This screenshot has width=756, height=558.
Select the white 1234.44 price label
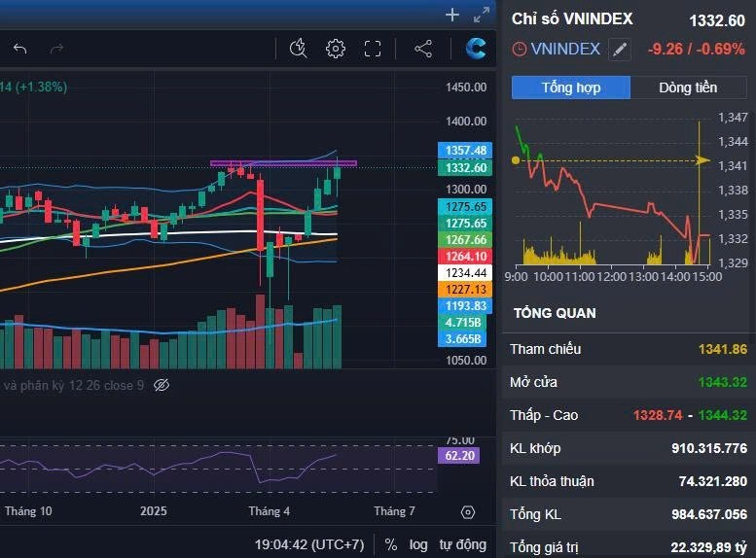click(465, 273)
